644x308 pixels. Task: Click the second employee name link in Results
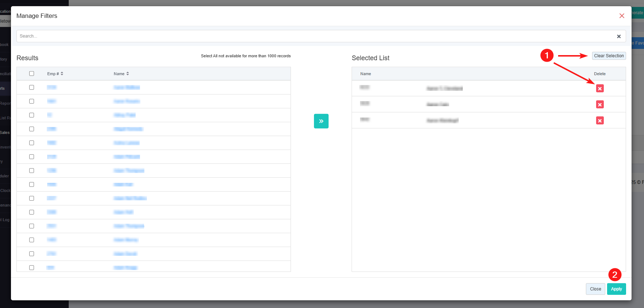tap(126, 101)
